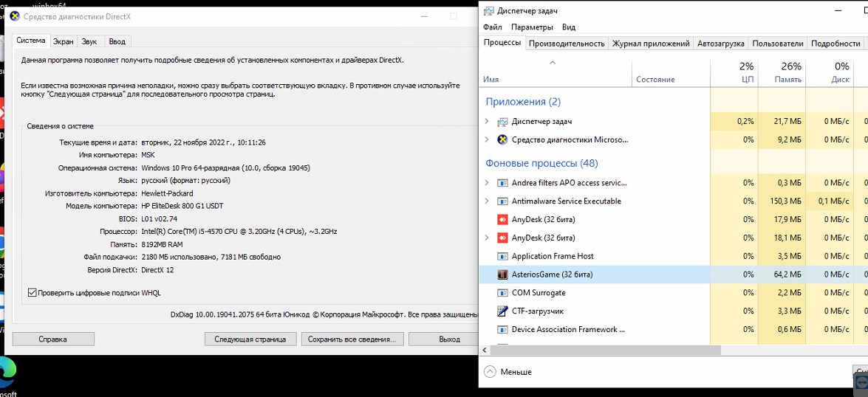868x397 pixels.
Task: Sort processes by the Память column
Action: (782, 72)
